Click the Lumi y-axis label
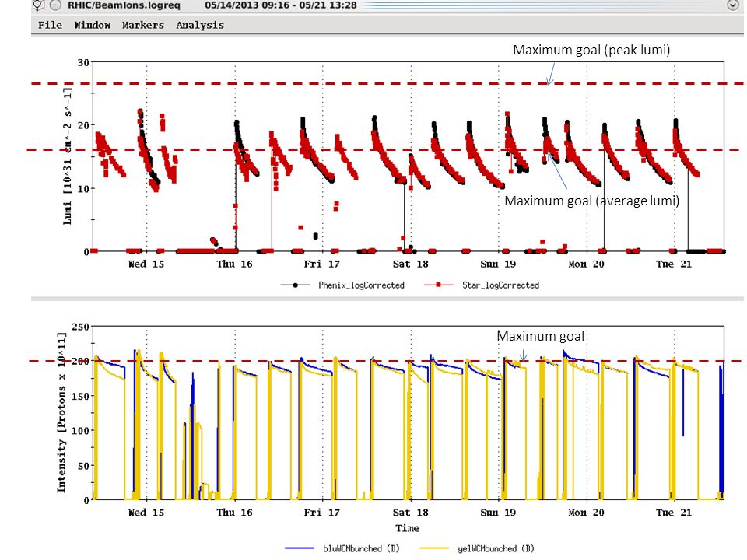The height and width of the screenshot is (560, 747). (68, 156)
